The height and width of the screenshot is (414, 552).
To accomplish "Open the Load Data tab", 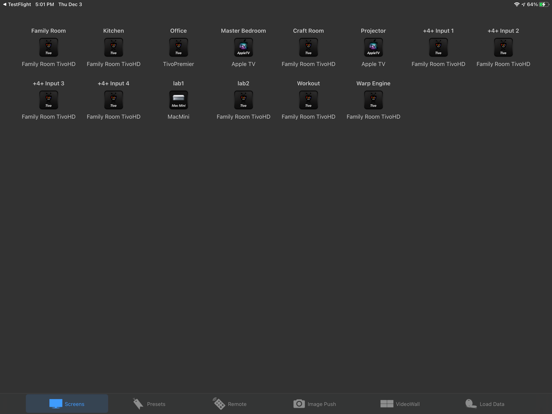I will tap(485, 404).
